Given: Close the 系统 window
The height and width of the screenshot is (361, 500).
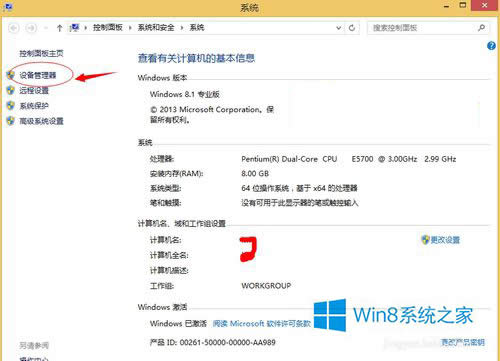Looking at the screenshot, I should (485, 6).
